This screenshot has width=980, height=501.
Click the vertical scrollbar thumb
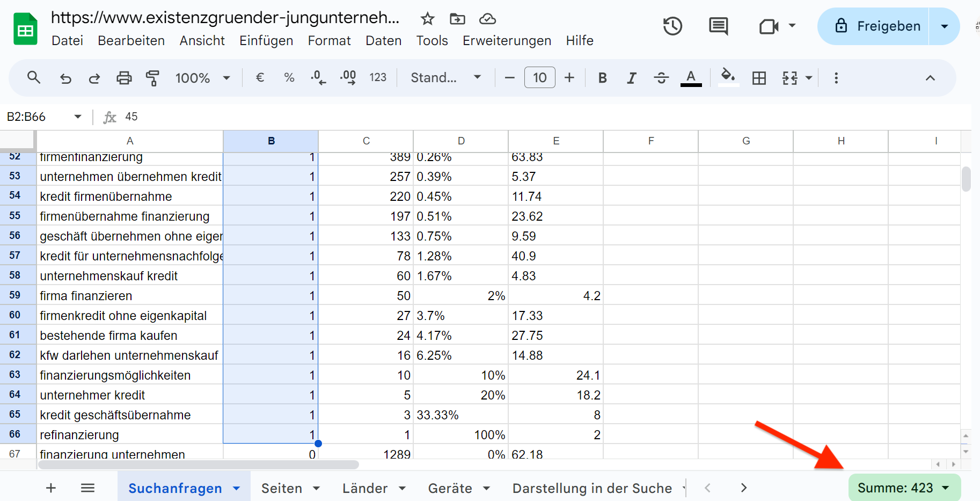[x=966, y=179]
